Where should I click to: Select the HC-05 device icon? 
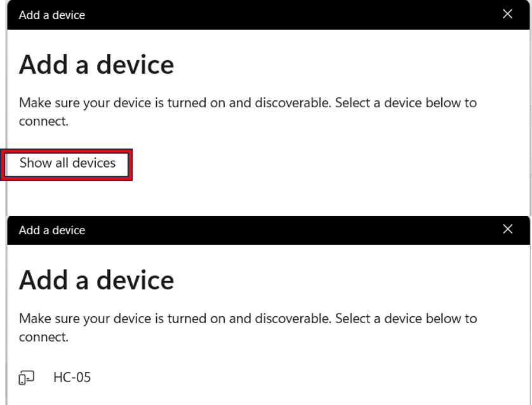[26, 378]
